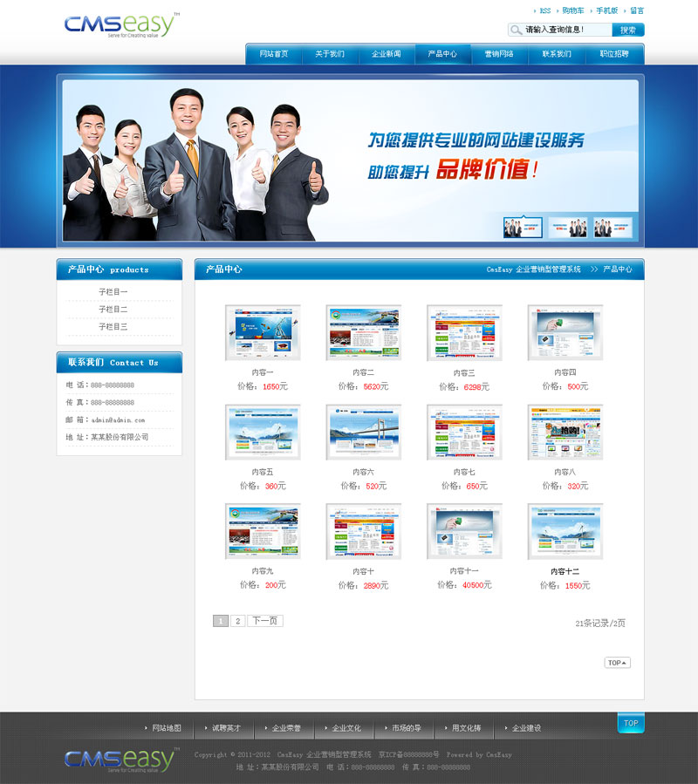
Task: Select the first banner slide thumbnail
Action: [x=523, y=228]
